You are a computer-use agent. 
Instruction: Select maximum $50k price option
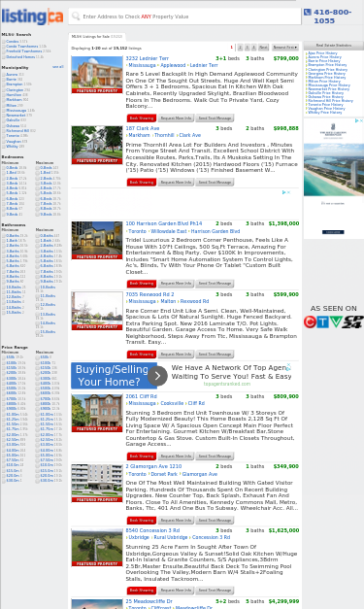click(x=38, y=357)
